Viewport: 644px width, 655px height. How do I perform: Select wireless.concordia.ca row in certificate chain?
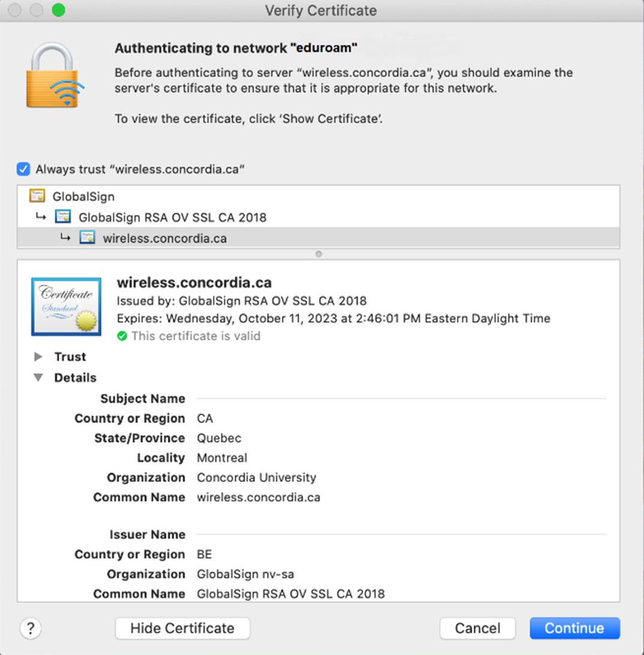point(318,238)
